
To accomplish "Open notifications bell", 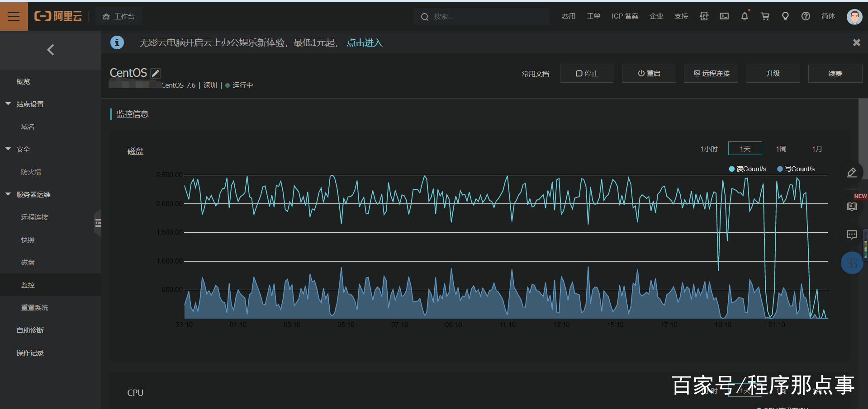I will coord(745,16).
